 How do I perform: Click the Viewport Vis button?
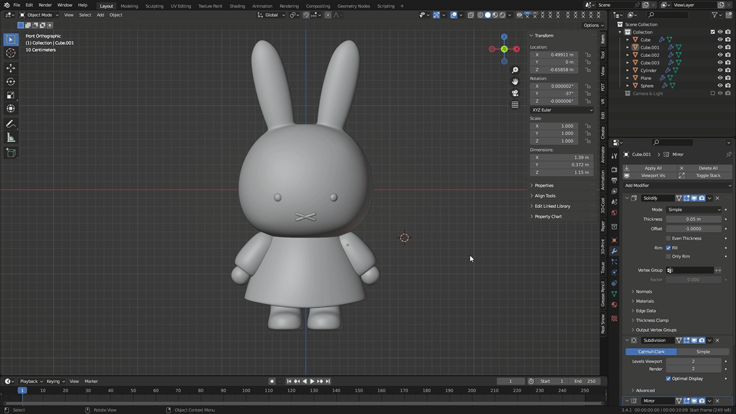[x=650, y=176]
